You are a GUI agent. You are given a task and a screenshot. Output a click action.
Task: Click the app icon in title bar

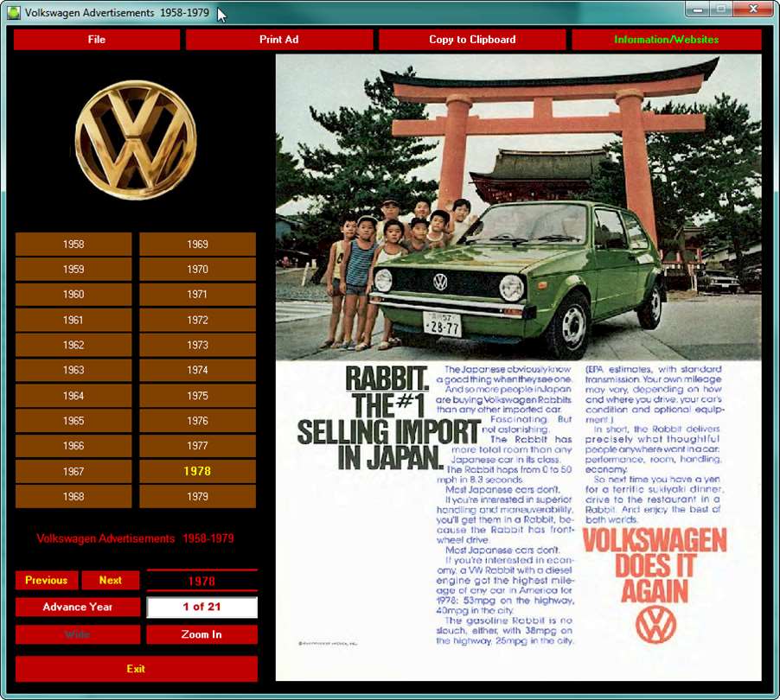(x=14, y=12)
